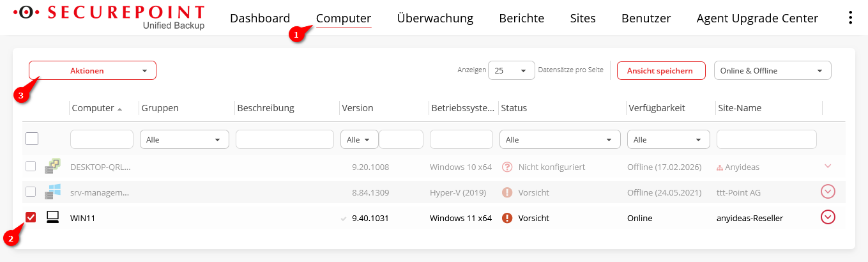Click the Securepoint Unified Backup logo
This screenshot has width=868, height=262.
109,17
